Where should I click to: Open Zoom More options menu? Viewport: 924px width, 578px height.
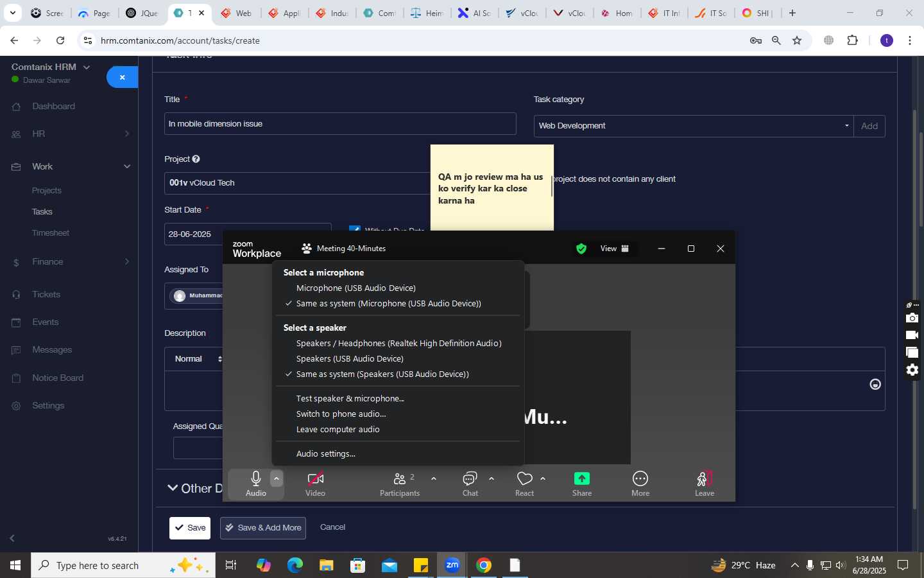(640, 484)
